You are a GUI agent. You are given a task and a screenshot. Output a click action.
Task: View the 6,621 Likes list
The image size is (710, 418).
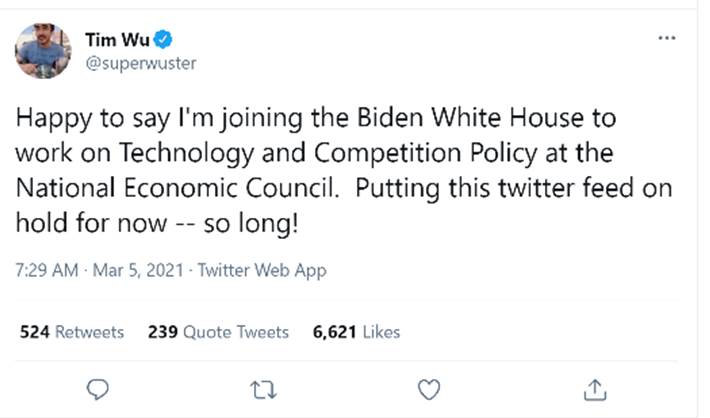coord(356,331)
